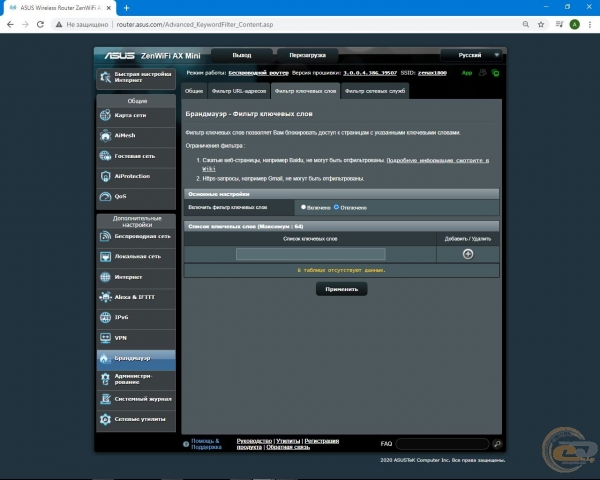Screen dimensions: 600x480
Task: Go back in browser history
Action: pyautogui.click(x=10, y=24)
